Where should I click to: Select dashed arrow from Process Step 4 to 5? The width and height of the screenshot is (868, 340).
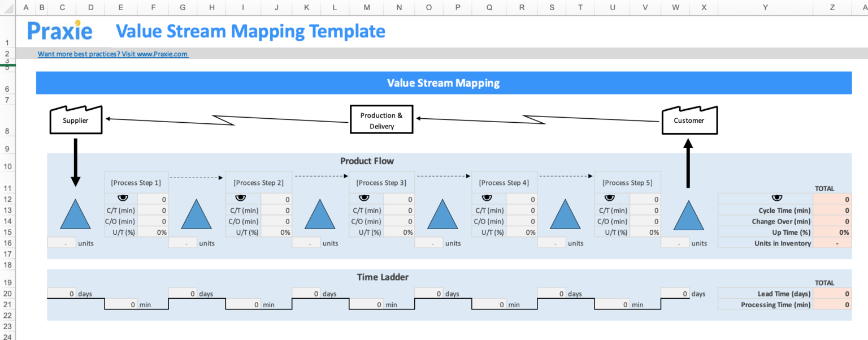coord(566,177)
